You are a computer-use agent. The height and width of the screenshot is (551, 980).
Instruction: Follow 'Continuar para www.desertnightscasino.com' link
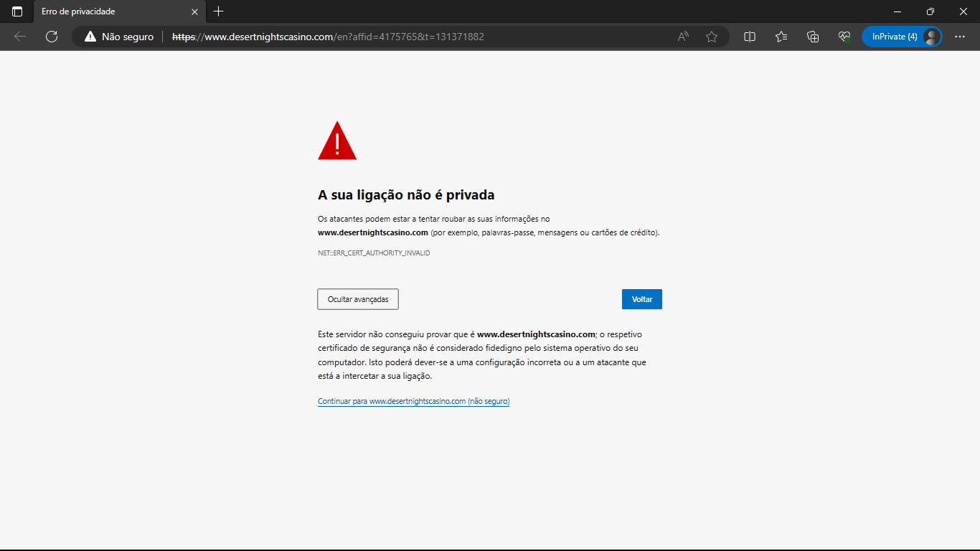pyautogui.click(x=413, y=402)
